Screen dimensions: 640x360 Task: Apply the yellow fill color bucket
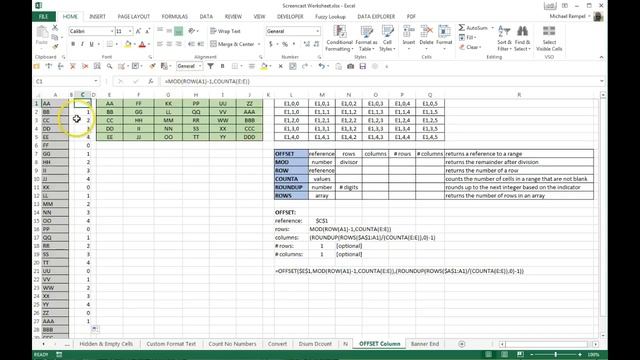(x=128, y=44)
